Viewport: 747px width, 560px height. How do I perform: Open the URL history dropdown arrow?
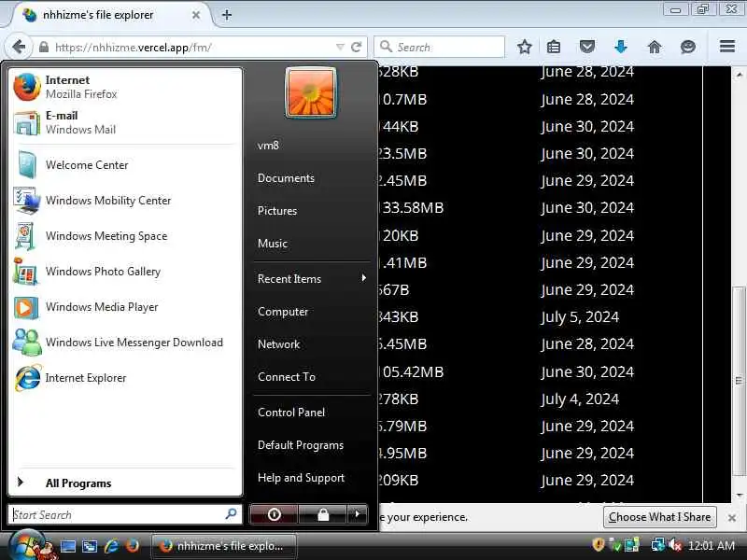[x=340, y=47]
